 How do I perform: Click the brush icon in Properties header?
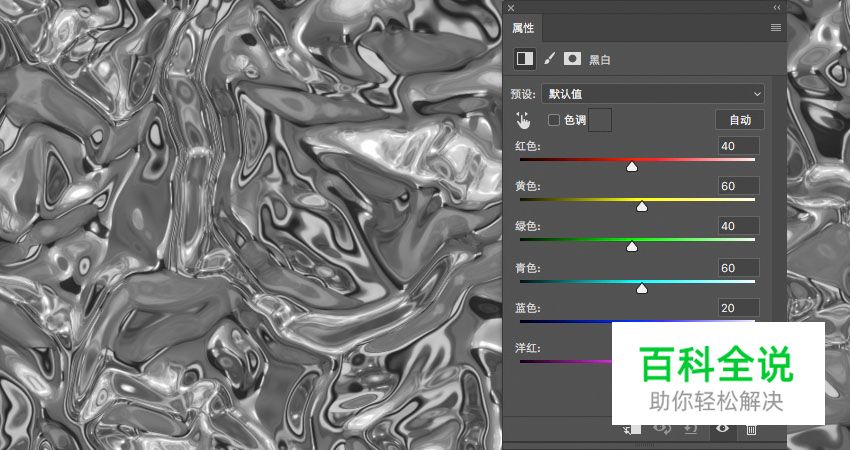549,59
